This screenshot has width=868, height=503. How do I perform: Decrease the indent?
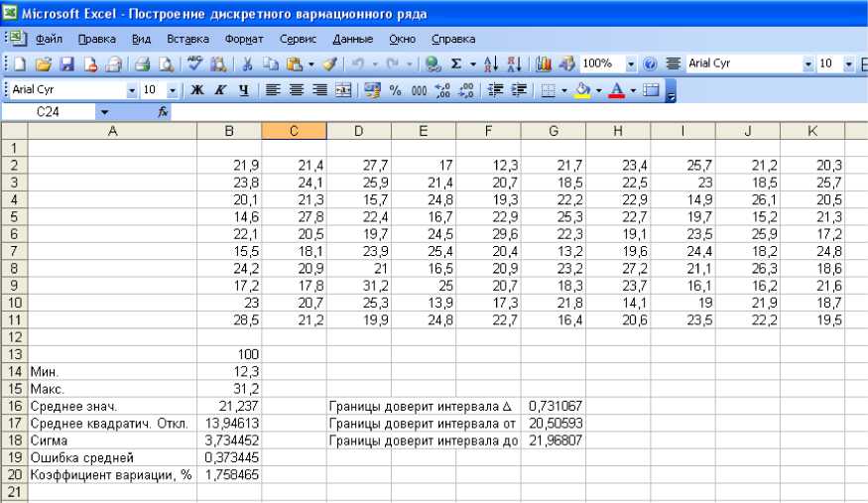tap(495, 89)
